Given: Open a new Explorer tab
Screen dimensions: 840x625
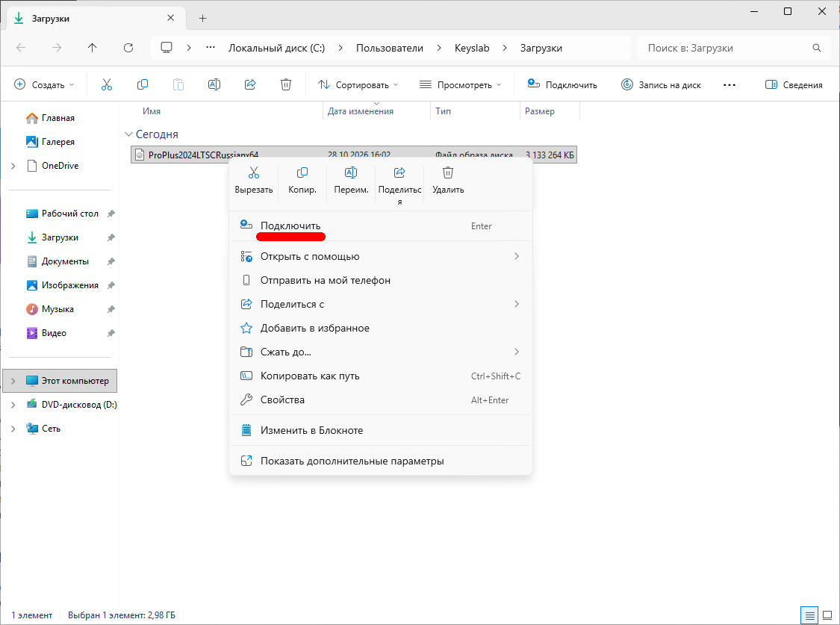Looking at the screenshot, I should tap(202, 18).
